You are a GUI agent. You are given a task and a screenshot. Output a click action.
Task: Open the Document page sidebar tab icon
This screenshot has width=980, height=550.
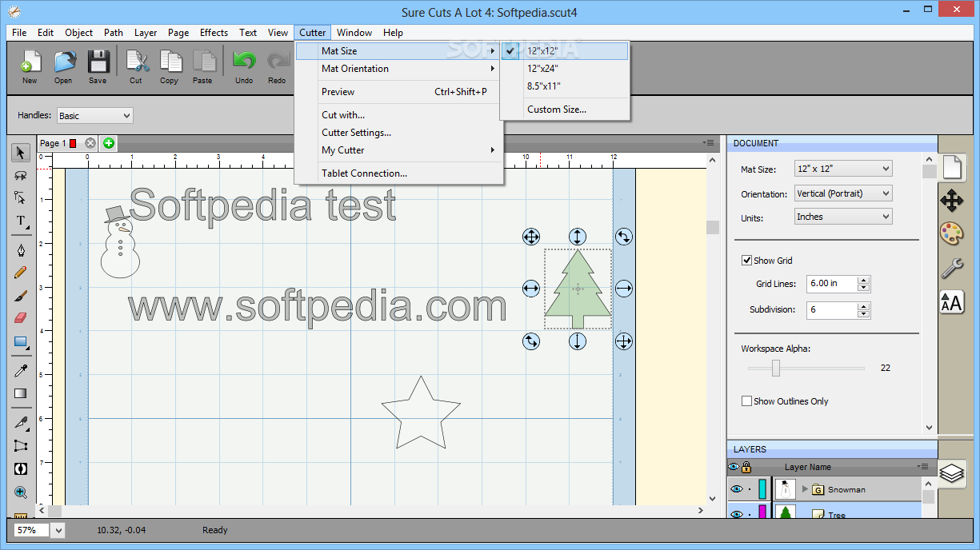click(951, 167)
